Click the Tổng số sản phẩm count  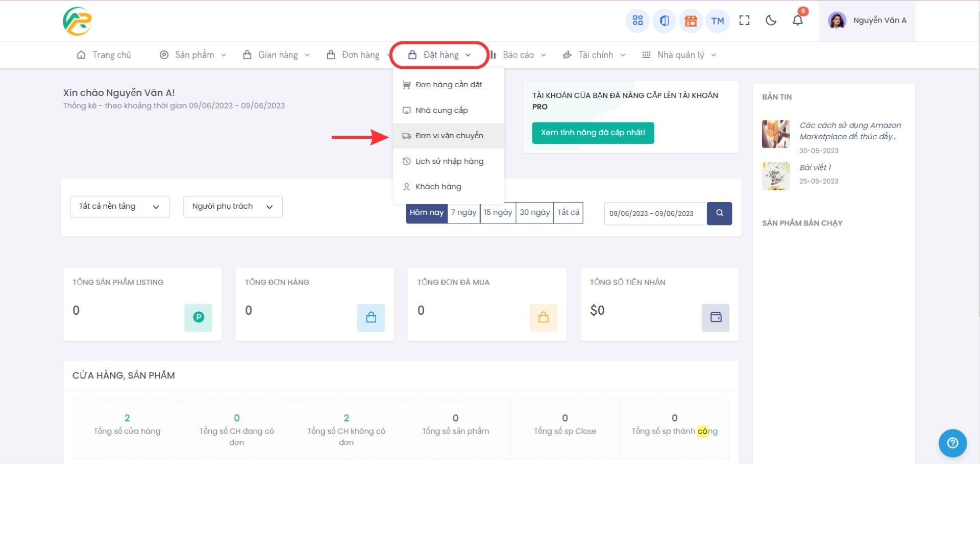click(456, 418)
